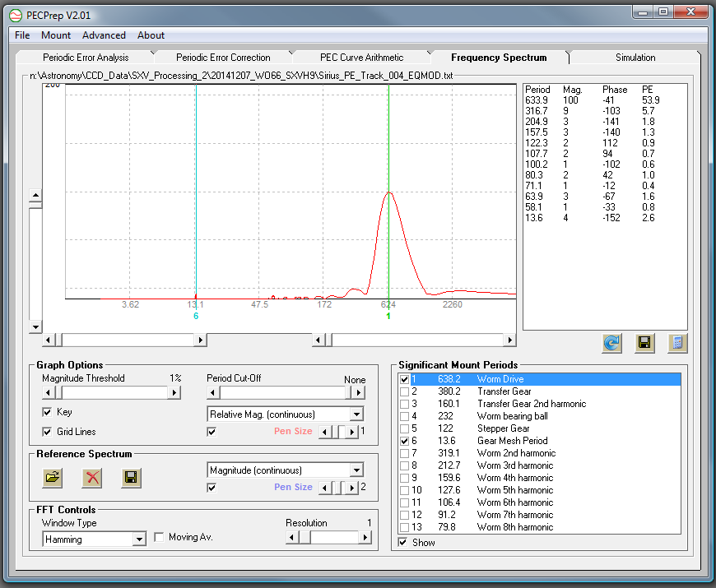
Task: Save the period table with floppy icon
Action: [644, 343]
